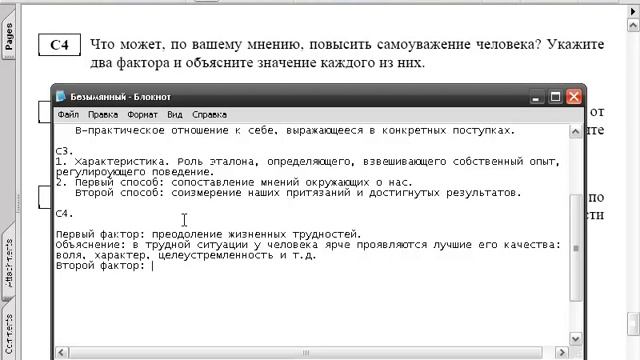Open the Справка menu

point(209,115)
